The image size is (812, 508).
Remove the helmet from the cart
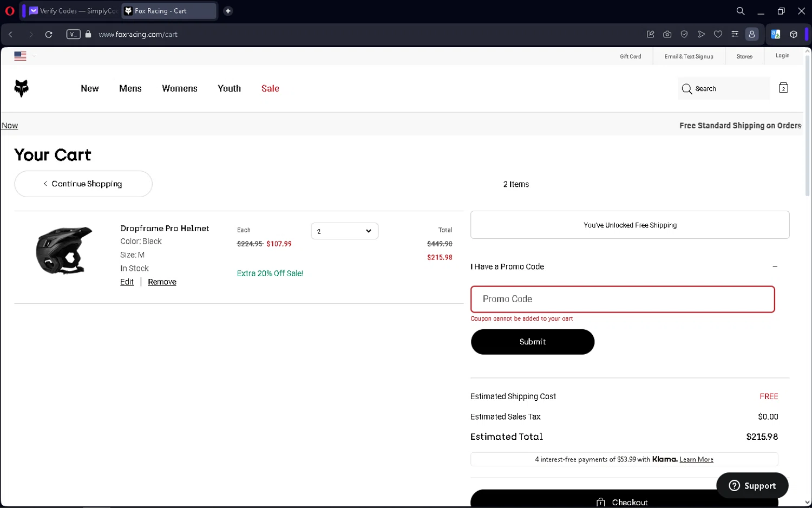point(162,282)
